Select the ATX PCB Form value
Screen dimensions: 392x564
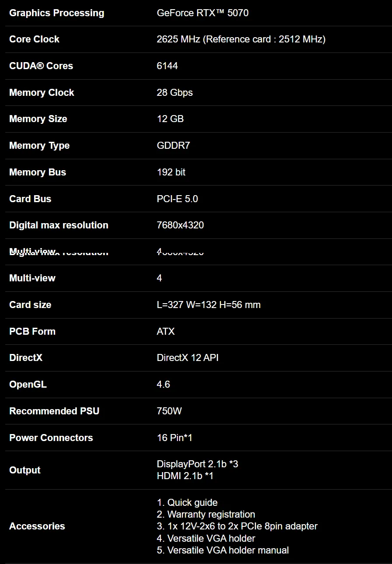point(166,332)
